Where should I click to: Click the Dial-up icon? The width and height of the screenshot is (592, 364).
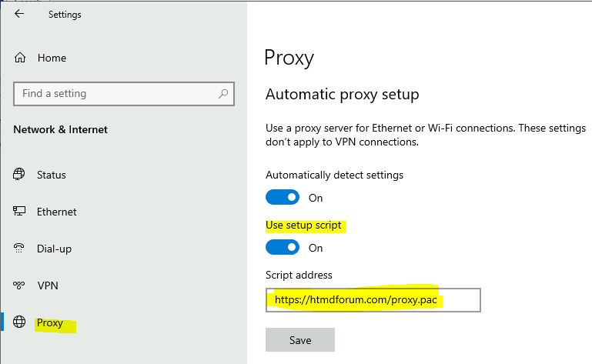[x=20, y=249]
